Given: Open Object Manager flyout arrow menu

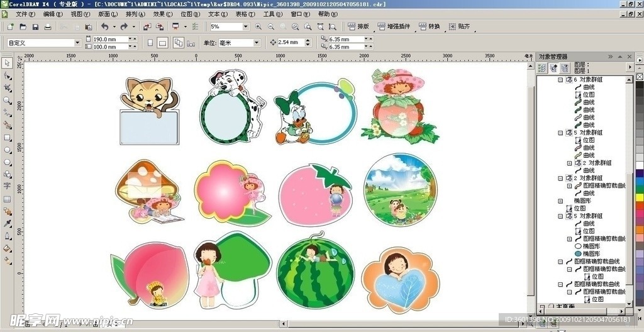Looking at the screenshot, I should (630, 67).
